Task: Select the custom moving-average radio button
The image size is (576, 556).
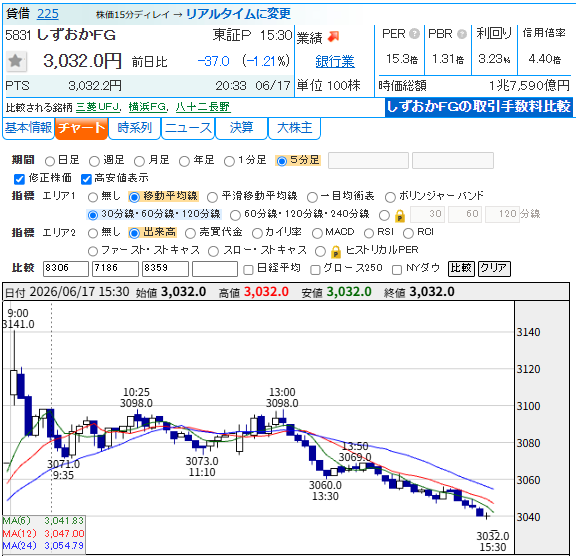Action: pos(384,215)
